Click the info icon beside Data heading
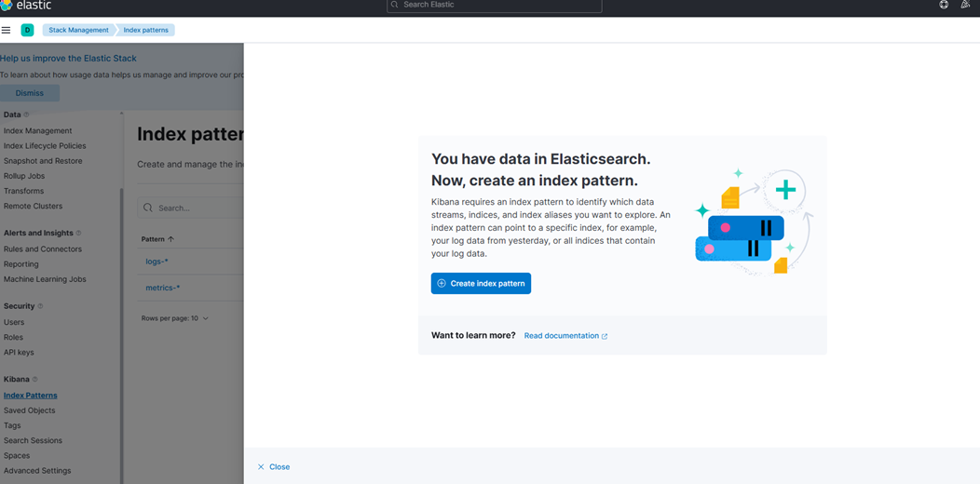 [x=26, y=115]
